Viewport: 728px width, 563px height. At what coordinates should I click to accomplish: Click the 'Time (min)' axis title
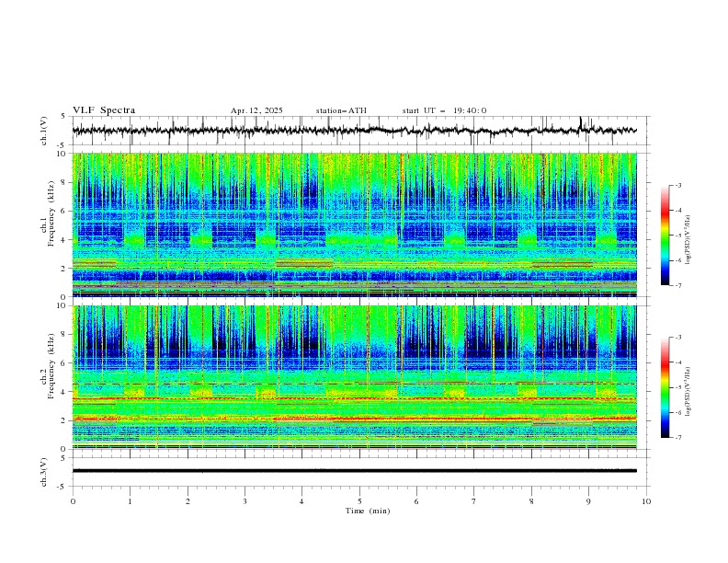pos(368,511)
